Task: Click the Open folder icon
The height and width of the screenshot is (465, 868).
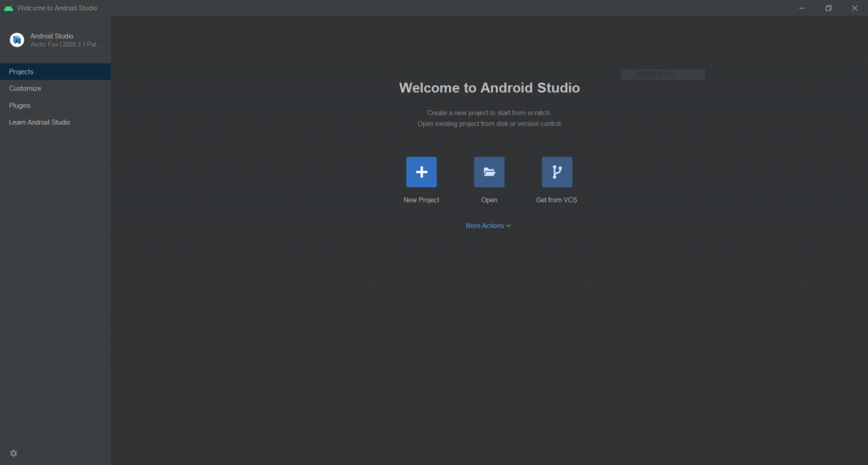Action: tap(489, 172)
